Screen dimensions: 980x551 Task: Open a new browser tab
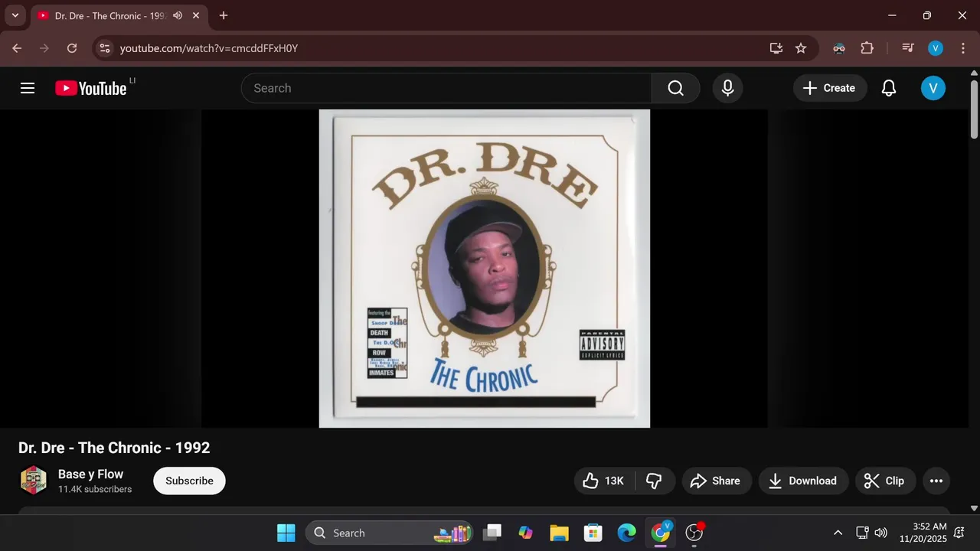[224, 15]
